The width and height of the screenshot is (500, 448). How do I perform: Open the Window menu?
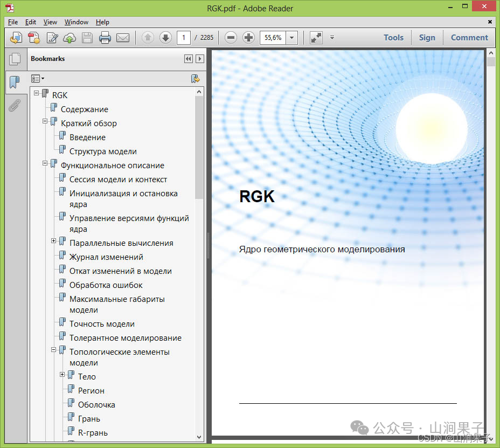(76, 22)
